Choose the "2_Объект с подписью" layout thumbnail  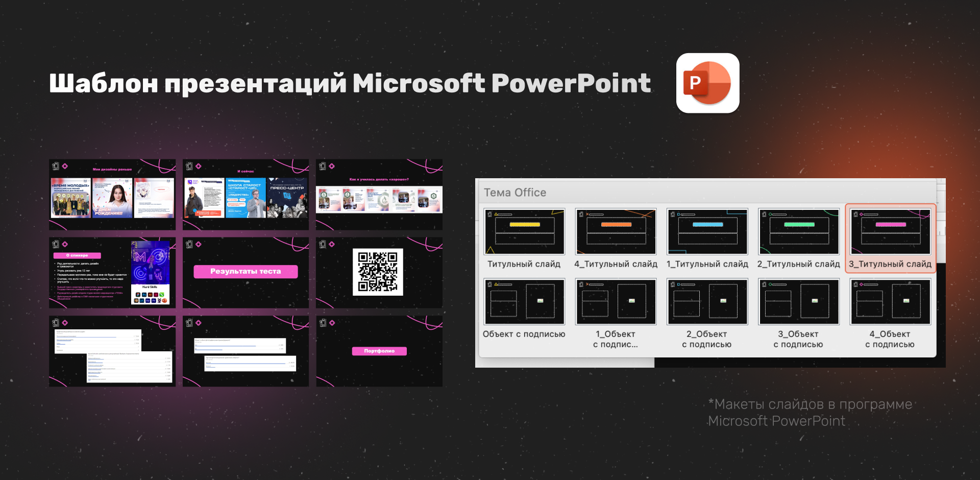point(707,301)
